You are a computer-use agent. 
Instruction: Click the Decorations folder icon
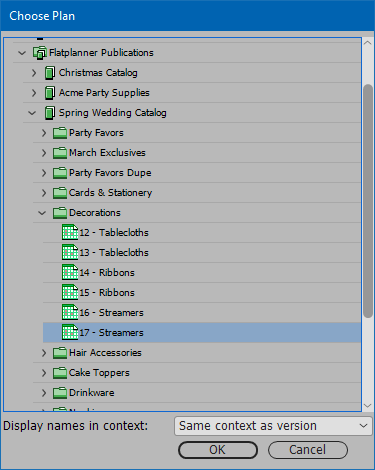(60, 213)
